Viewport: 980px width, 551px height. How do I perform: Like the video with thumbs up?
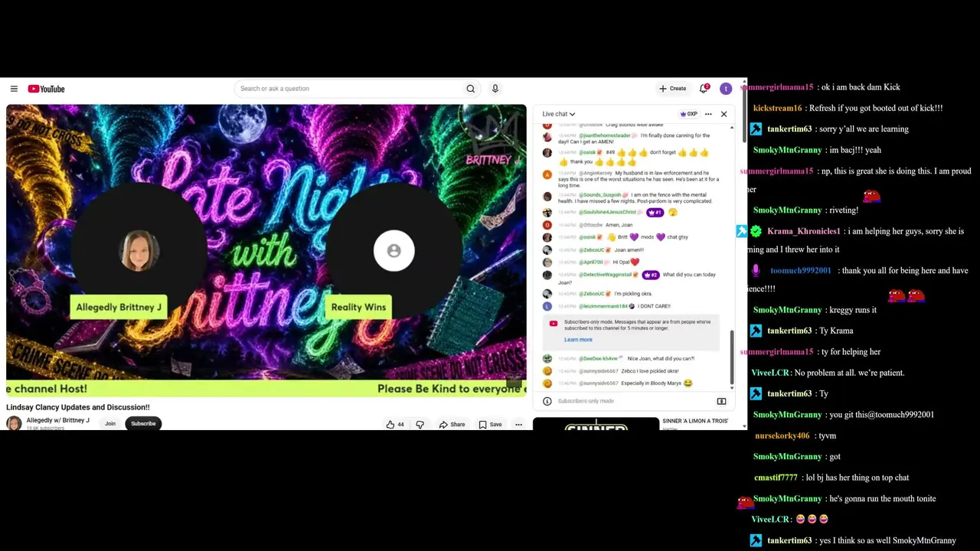(x=395, y=424)
